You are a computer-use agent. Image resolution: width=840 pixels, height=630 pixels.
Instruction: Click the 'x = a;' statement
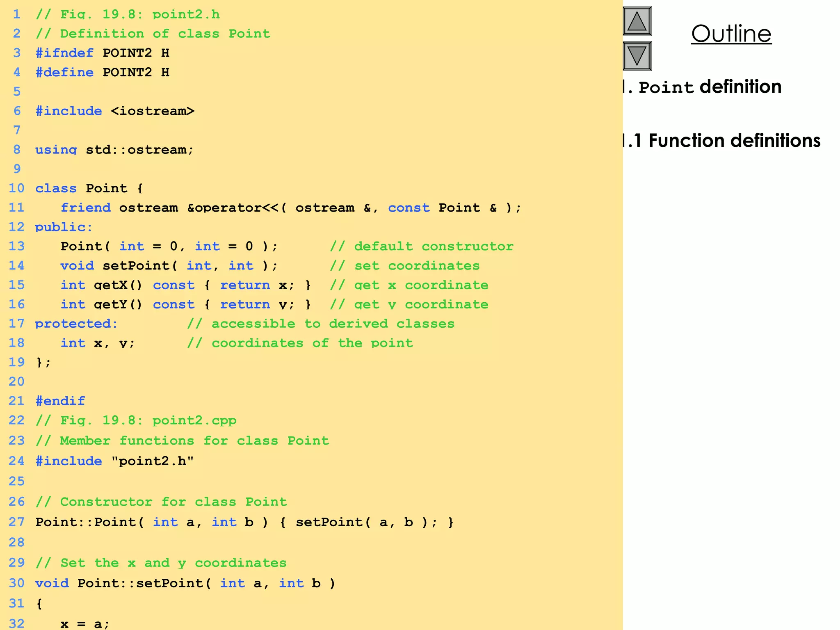(x=85, y=623)
